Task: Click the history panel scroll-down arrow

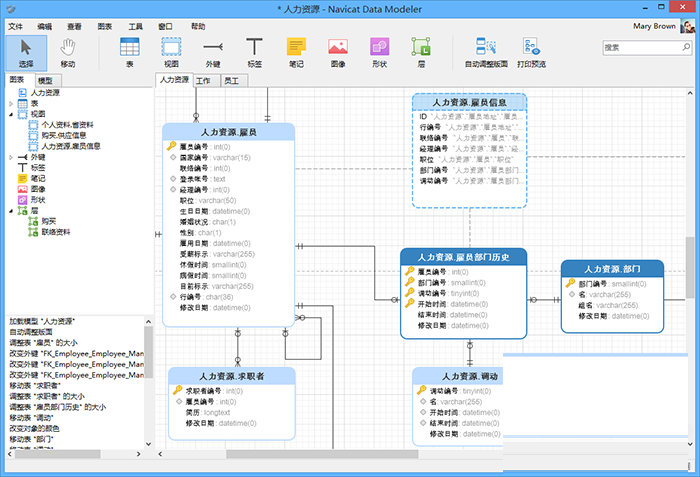Action: (x=148, y=444)
